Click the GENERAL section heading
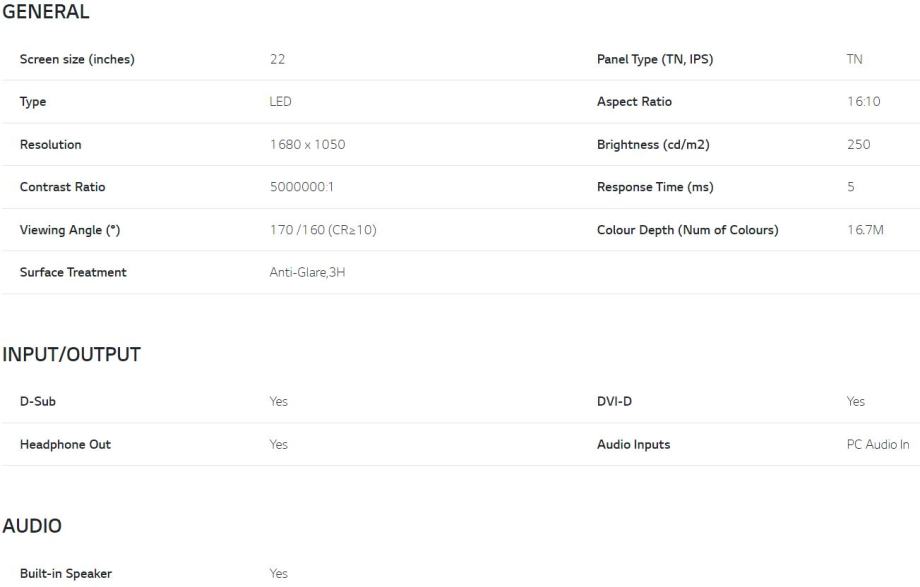Screen dimensions: 920x587 [46, 12]
